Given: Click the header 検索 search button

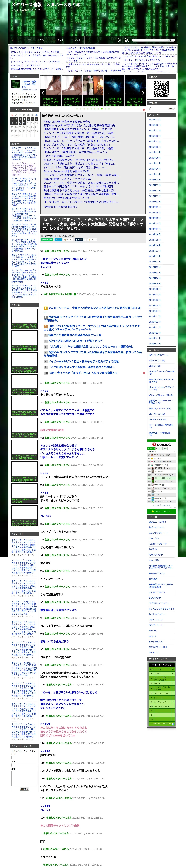Looking at the screenshot, I should click(x=170, y=40).
